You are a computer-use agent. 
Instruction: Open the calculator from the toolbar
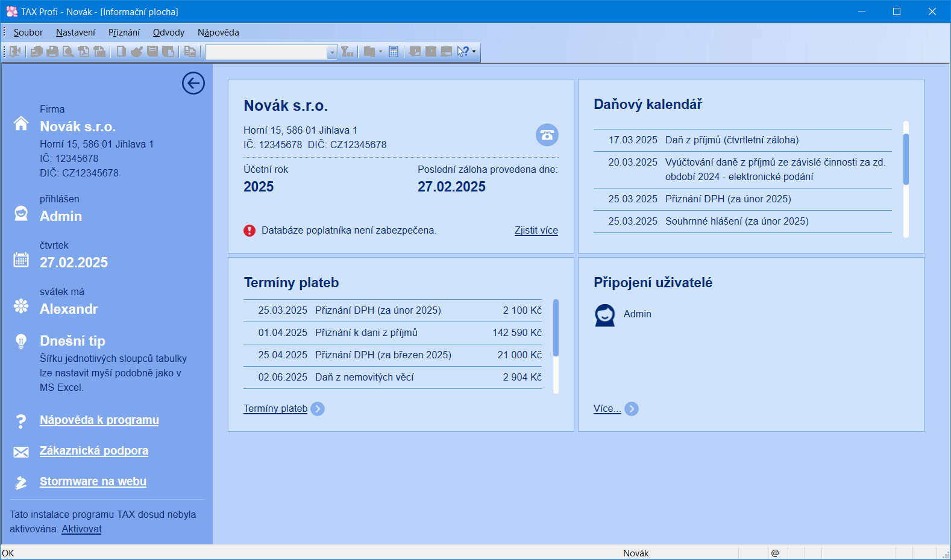pyautogui.click(x=394, y=52)
